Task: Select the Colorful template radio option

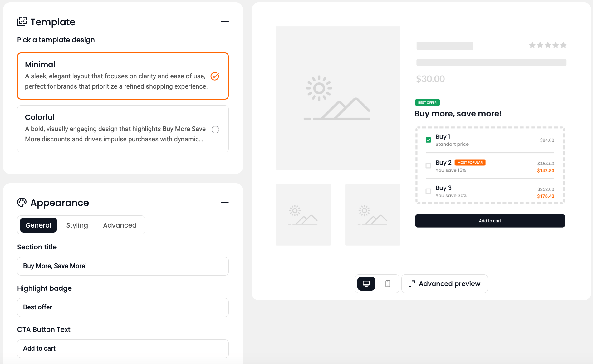Action: [x=215, y=130]
